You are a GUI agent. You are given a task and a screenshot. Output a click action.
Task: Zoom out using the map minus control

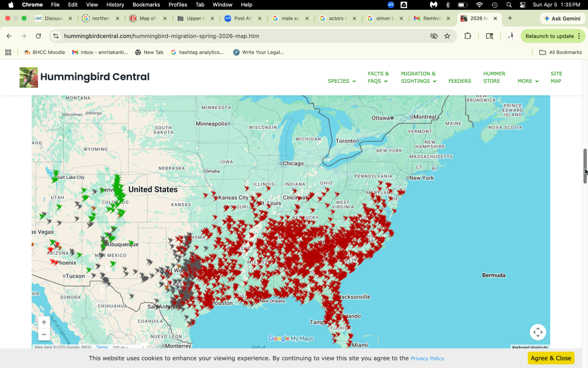43,334
